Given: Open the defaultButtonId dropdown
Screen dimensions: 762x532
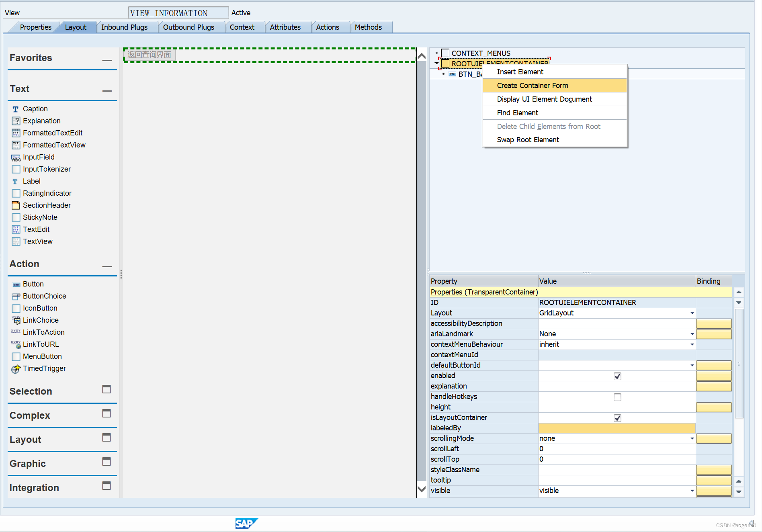Looking at the screenshot, I should click(x=692, y=365).
